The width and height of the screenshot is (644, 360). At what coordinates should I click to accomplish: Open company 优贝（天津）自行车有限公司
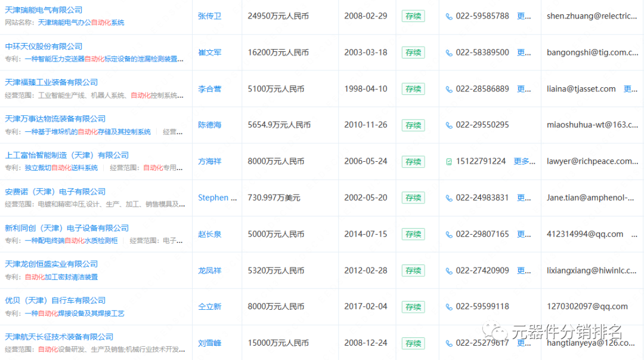point(55,300)
